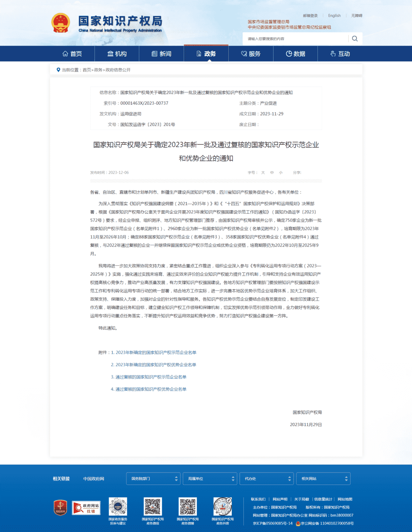
Task: Click the 国家知识产权局政务微信 QR code
Action: coord(153,507)
